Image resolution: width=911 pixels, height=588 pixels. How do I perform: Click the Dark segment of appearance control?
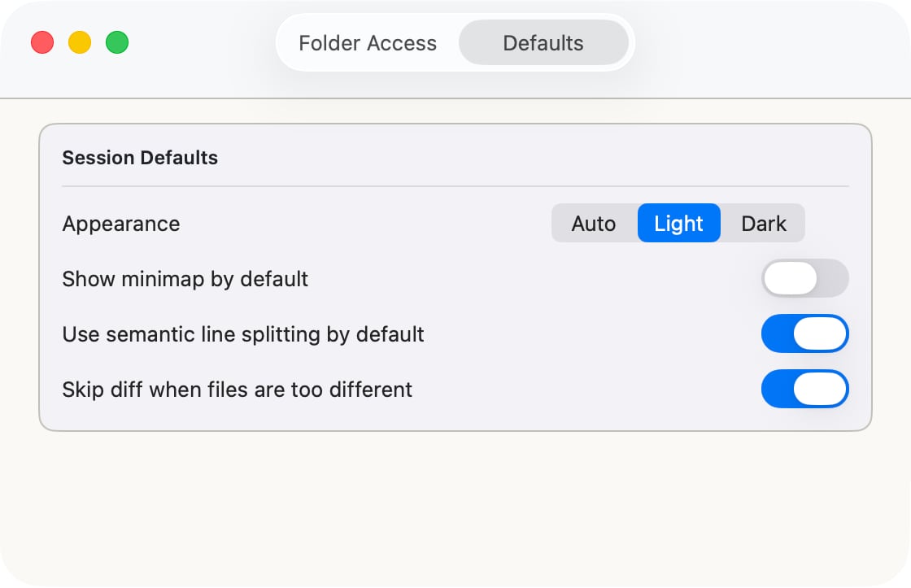click(762, 224)
